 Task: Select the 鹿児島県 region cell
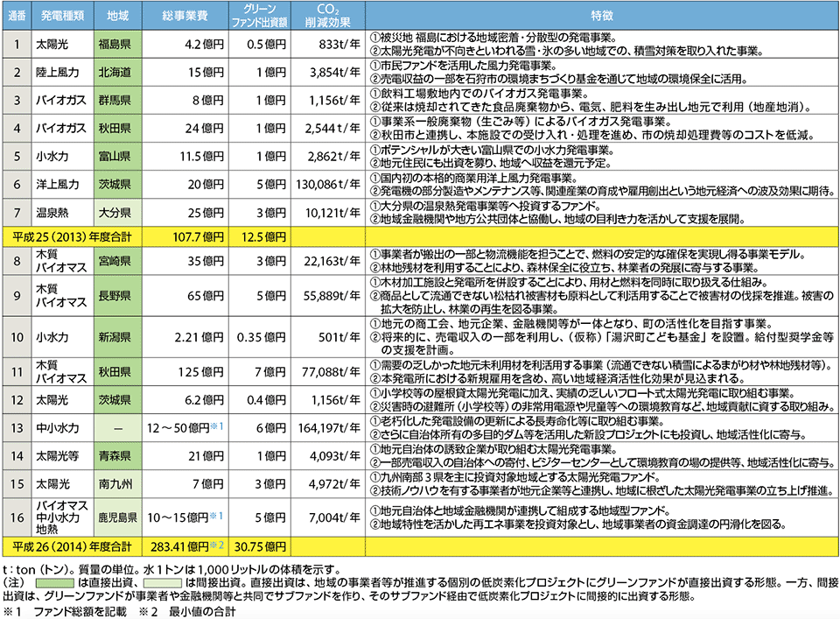click(x=118, y=517)
